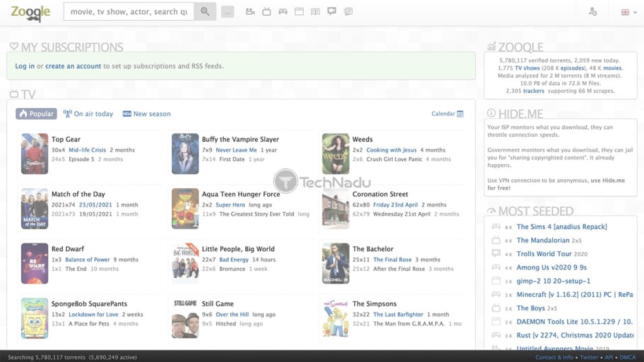The width and height of the screenshot is (644, 362).
Task: Open the books icon in header
Action: click(x=316, y=11)
